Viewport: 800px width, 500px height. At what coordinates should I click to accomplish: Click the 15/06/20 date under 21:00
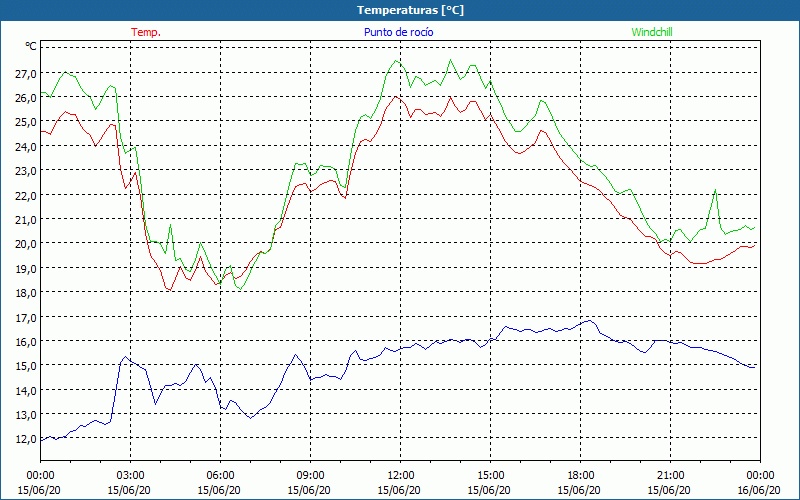[669, 490]
